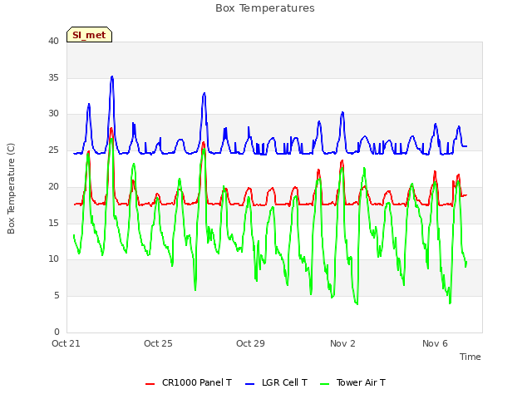Click the Oct 25 x-axis label
The height and width of the screenshot is (399, 532).
[x=158, y=343]
